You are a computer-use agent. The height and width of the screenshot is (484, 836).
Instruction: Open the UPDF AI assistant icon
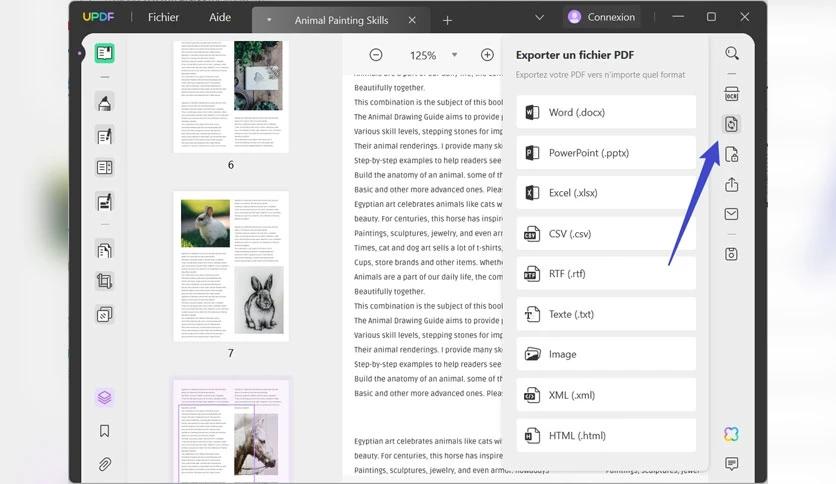tap(732, 434)
